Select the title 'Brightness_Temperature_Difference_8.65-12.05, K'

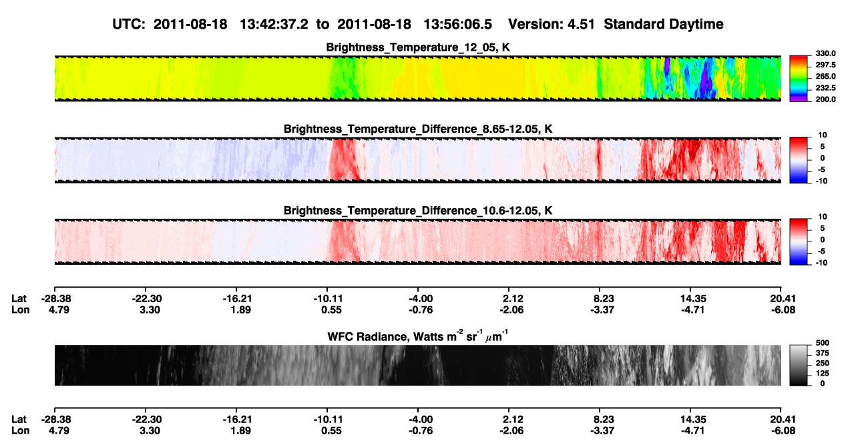tap(418, 129)
